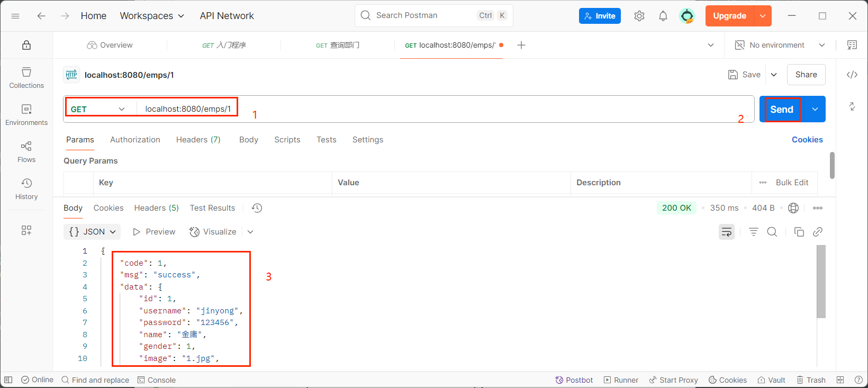The height and width of the screenshot is (388, 868).
Task: Open Flows in the sidebar
Action: click(26, 152)
